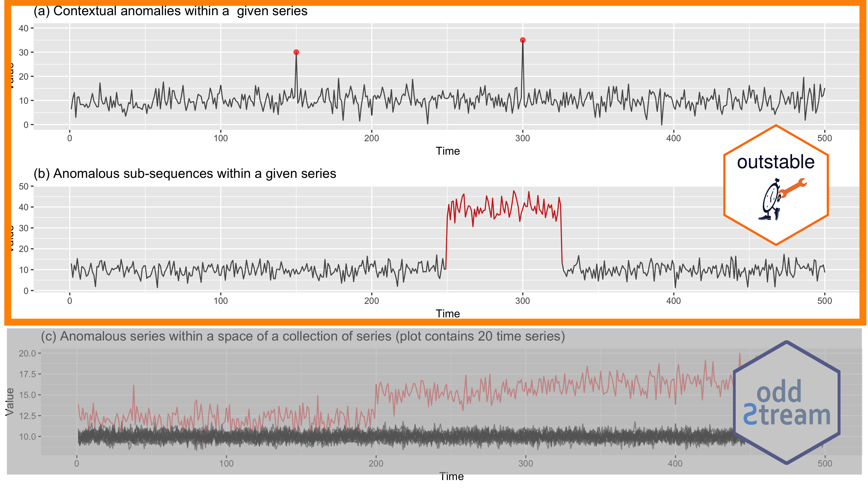Click the 'outstable' text in hexagon
The height and width of the screenshot is (488, 868).
(776, 162)
